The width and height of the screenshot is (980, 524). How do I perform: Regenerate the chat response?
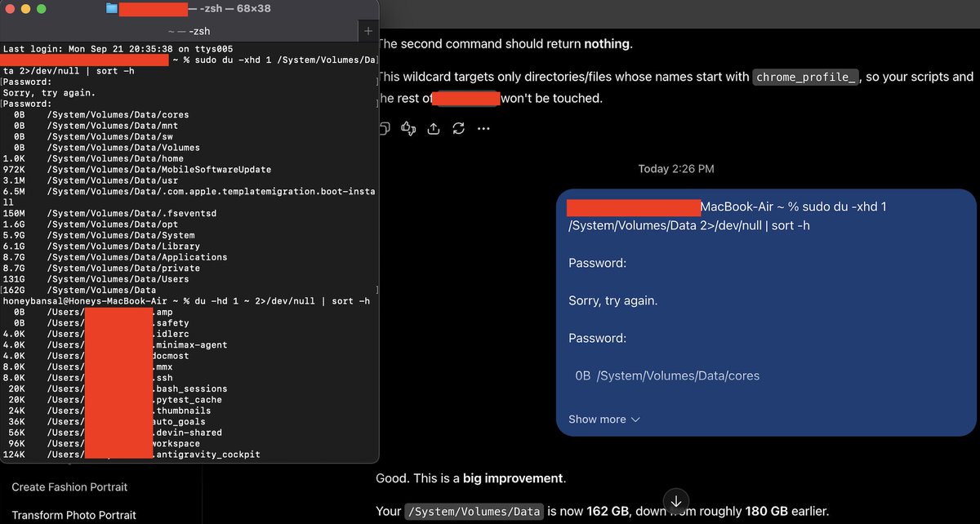coord(459,129)
